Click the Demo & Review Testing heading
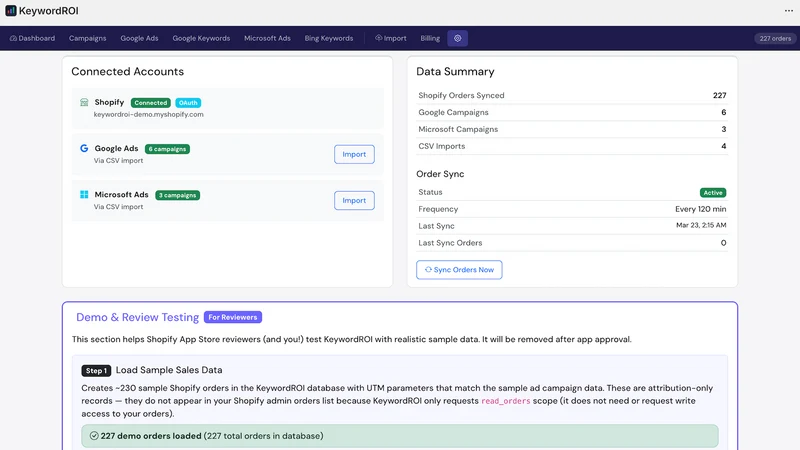 pos(137,317)
